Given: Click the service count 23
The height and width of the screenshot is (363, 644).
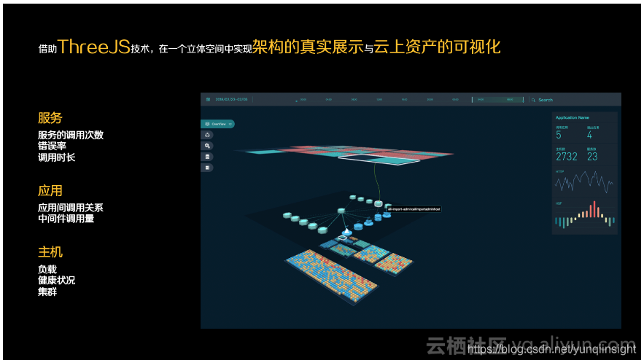Looking at the screenshot, I should pyautogui.click(x=592, y=157).
